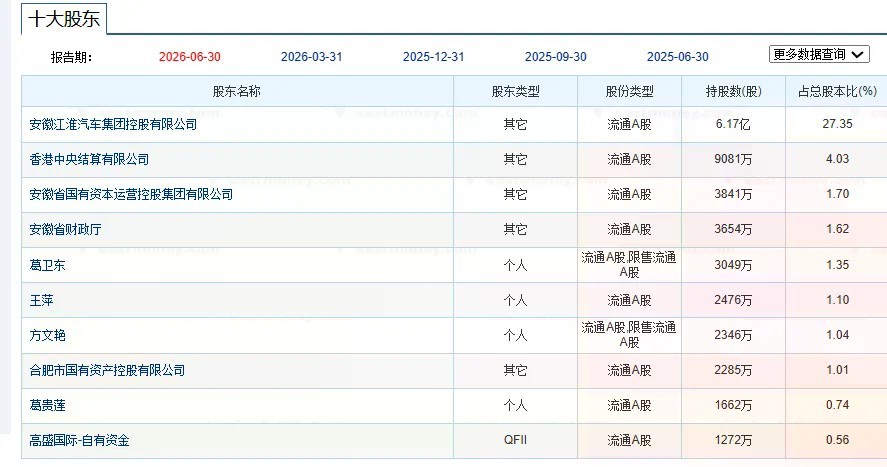Select the 0.74 percentage cell
This screenshot has width=887, height=467.
click(837, 405)
